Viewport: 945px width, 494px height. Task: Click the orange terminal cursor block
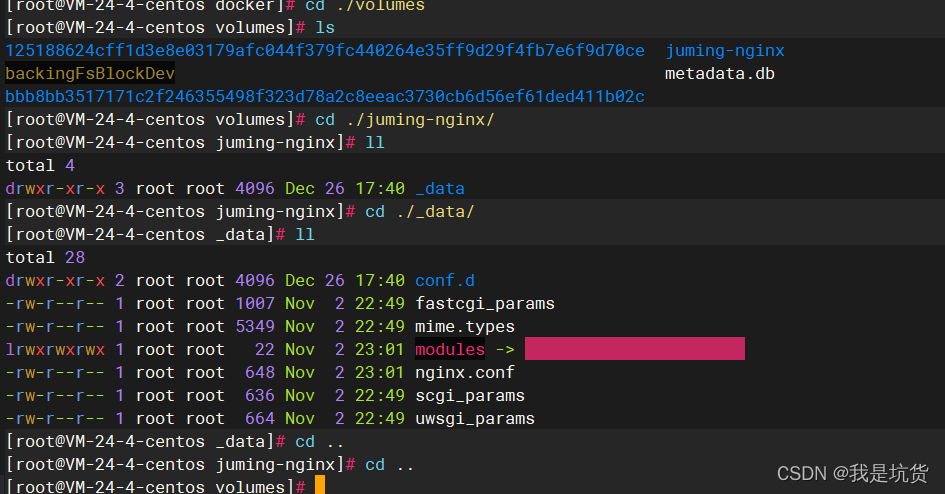pyautogui.click(x=320, y=486)
